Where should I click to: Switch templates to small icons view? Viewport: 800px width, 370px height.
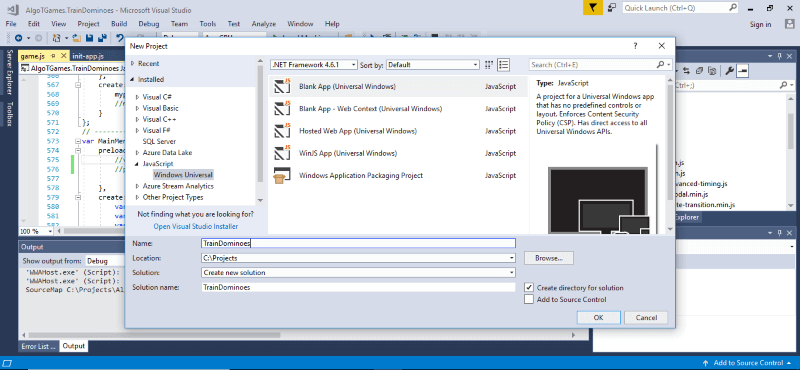[x=489, y=65]
